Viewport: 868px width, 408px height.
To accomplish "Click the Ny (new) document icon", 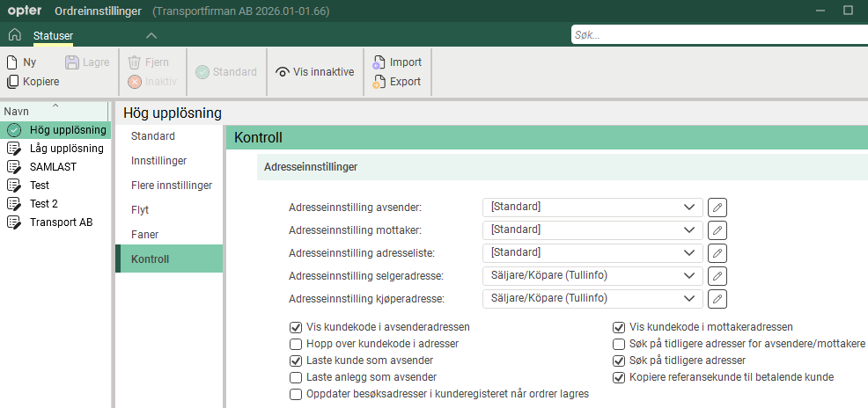I will tap(12, 62).
